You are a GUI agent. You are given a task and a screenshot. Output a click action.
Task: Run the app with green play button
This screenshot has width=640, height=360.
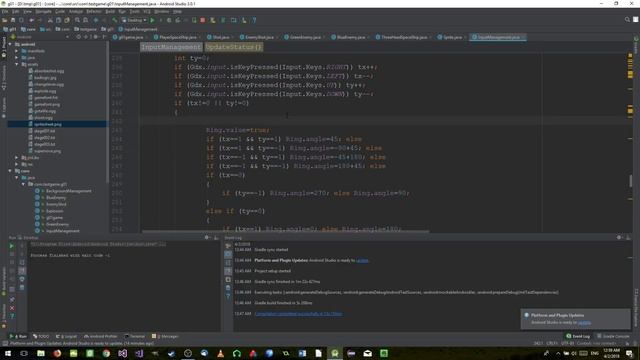click(x=153, y=20)
